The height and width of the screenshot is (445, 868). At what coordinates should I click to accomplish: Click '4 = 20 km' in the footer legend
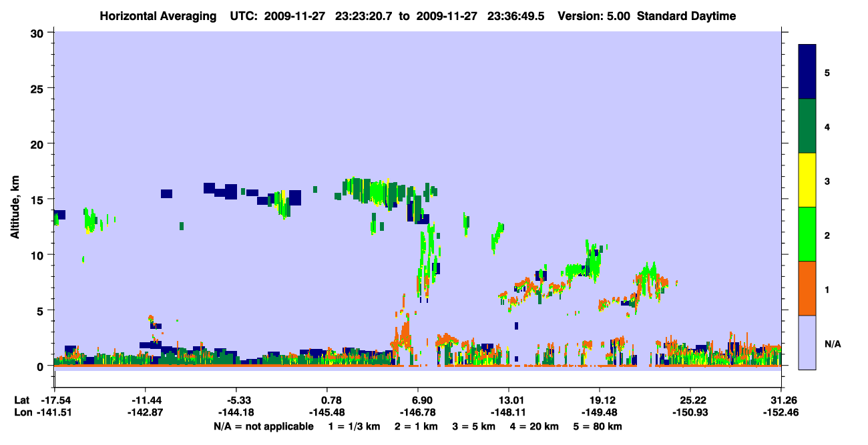pyautogui.click(x=535, y=426)
